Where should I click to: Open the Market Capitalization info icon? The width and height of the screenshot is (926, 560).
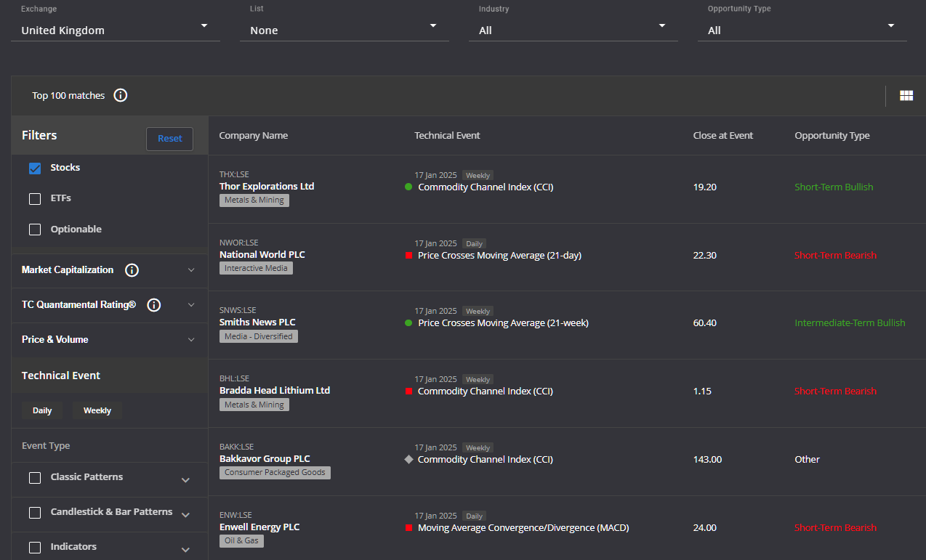pyautogui.click(x=132, y=270)
